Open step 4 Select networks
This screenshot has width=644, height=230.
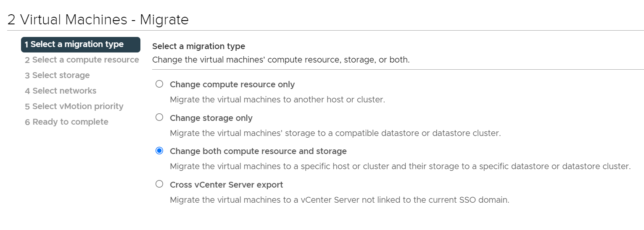tap(61, 91)
